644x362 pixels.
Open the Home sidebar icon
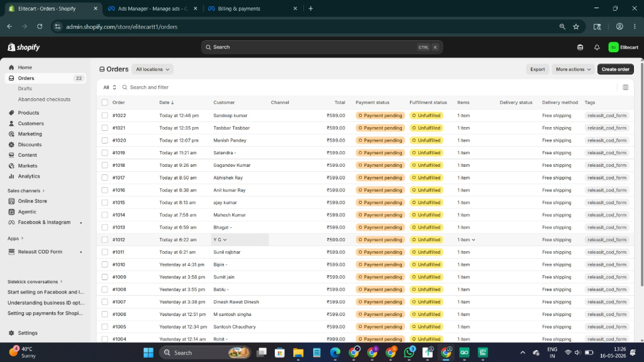11,67
